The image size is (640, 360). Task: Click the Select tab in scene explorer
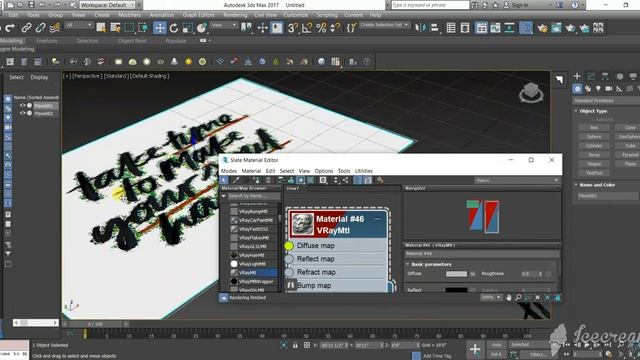16,77
